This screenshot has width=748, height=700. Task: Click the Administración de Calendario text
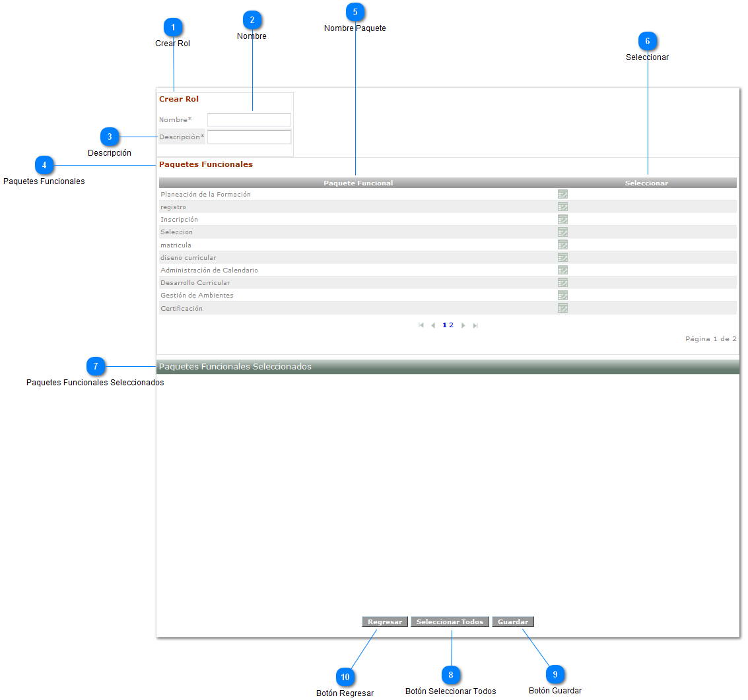pos(209,270)
